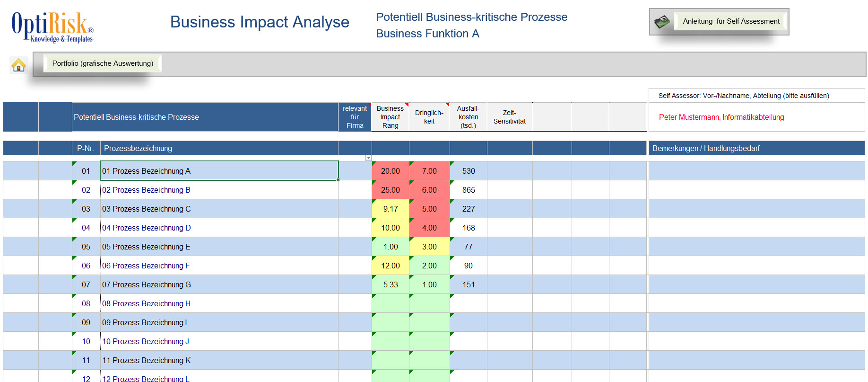The image size is (868, 382).
Task: Select the Dringlichkeit column header
Action: 429,117
